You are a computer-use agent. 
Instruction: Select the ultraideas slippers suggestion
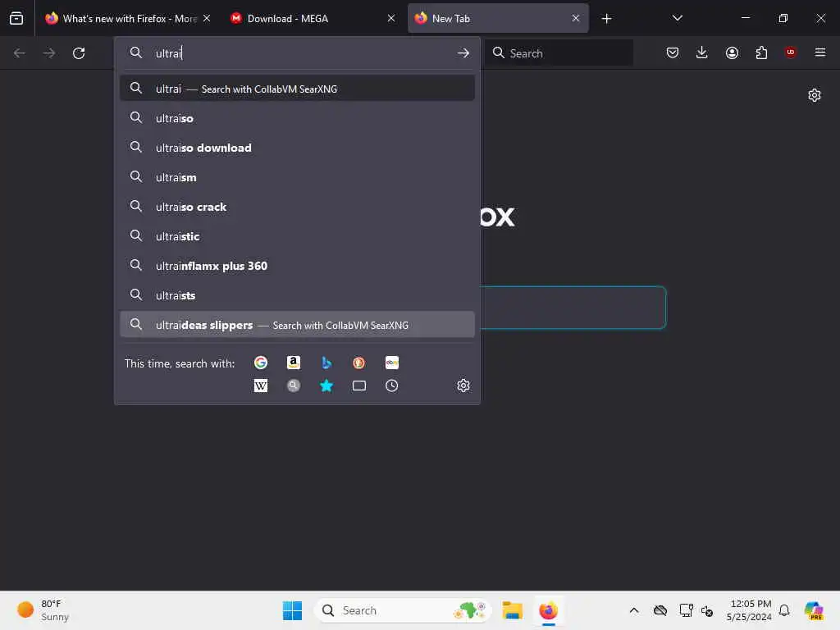coord(297,325)
